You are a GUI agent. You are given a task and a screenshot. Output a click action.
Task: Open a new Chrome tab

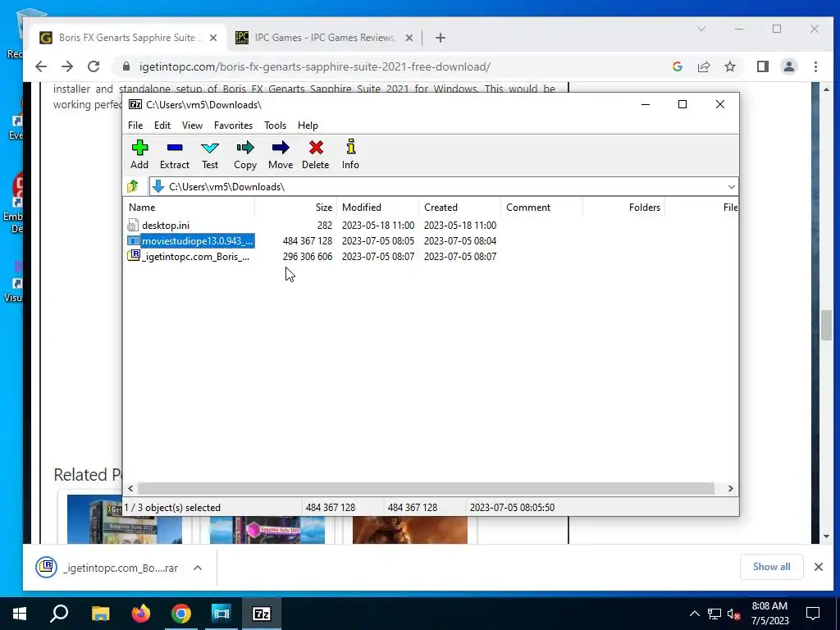click(x=441, y=38)
